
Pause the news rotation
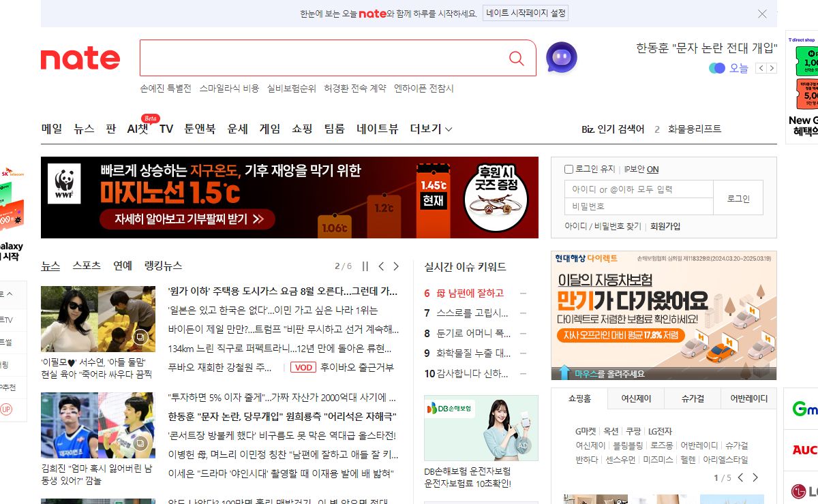365,266
